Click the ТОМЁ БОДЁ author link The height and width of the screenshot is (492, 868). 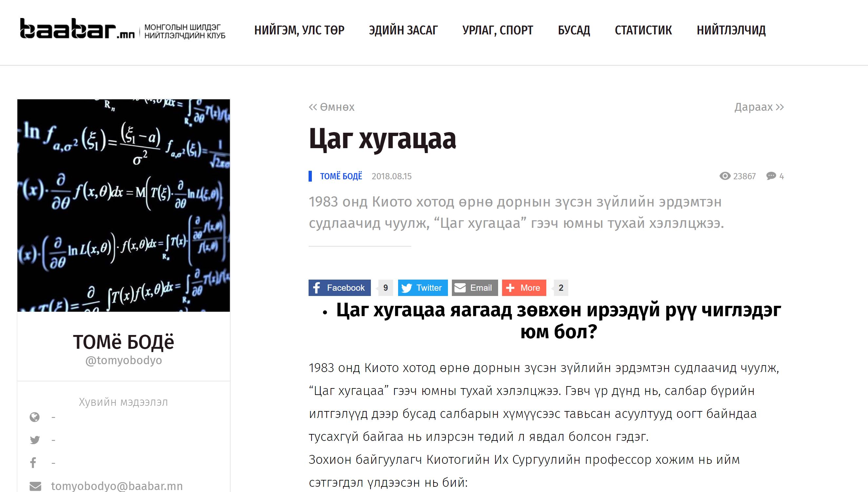(x=341, y=176)
